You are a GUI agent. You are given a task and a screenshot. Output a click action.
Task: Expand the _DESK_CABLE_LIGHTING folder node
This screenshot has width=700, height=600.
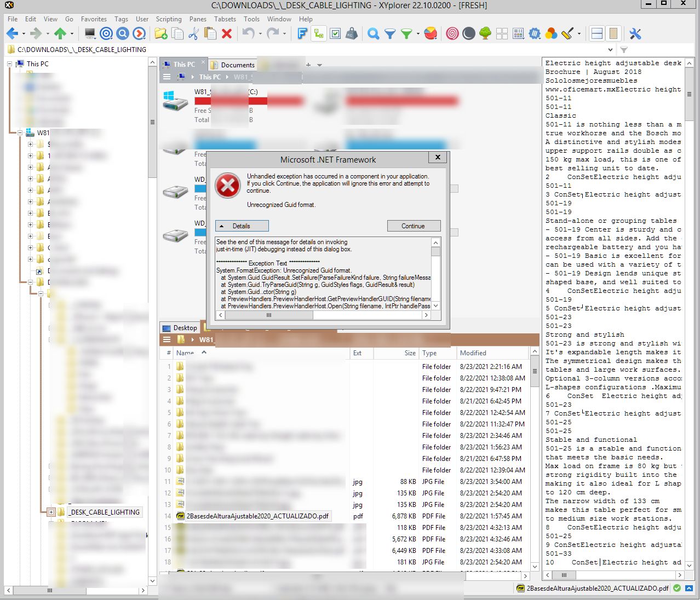(51, 512)
